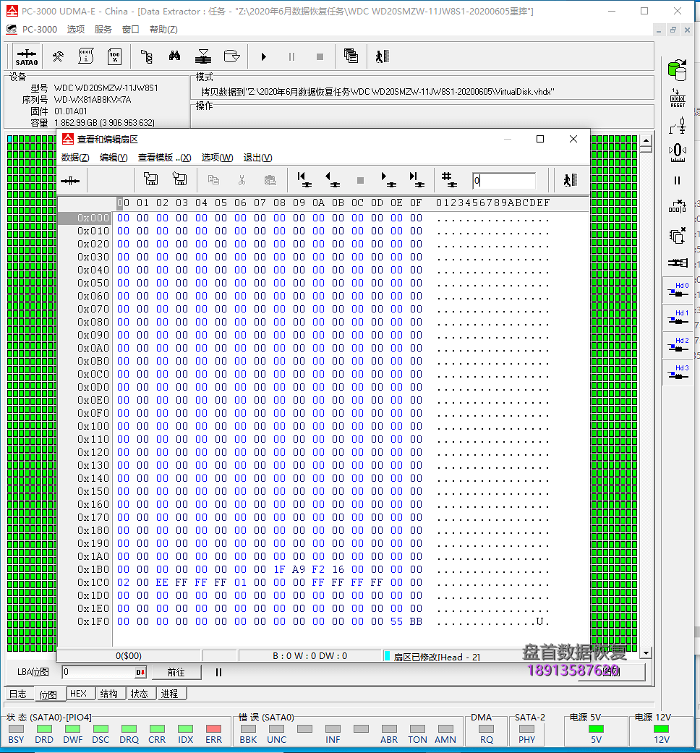Click bitmap scrollbar up arrow
The image size is (700, 753).
[646, 141]
